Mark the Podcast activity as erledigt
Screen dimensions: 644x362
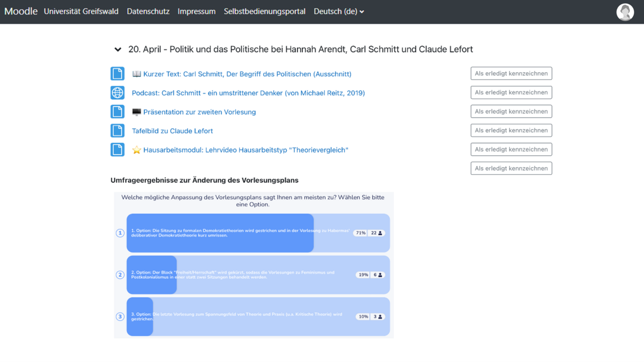pyautogui.click(x=511, y=92)
